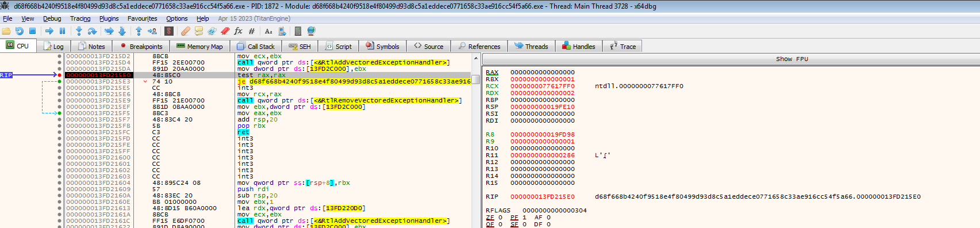Select the CPU tab
The height and width of the screenshot is (228, 980).
[18, 46]
